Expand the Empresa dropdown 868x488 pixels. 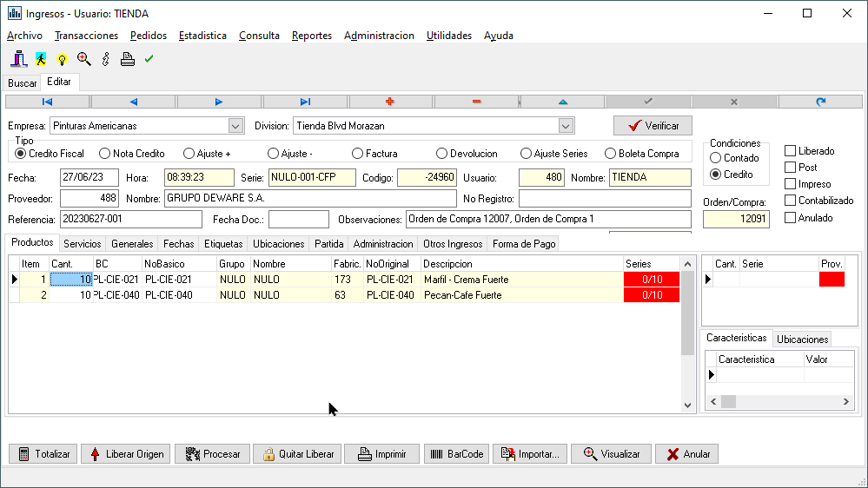pos(235,126)
